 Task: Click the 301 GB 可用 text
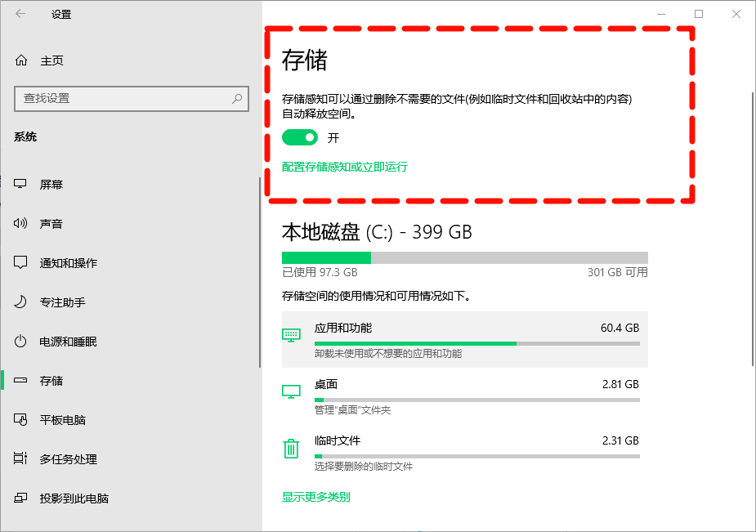(618, 272)
